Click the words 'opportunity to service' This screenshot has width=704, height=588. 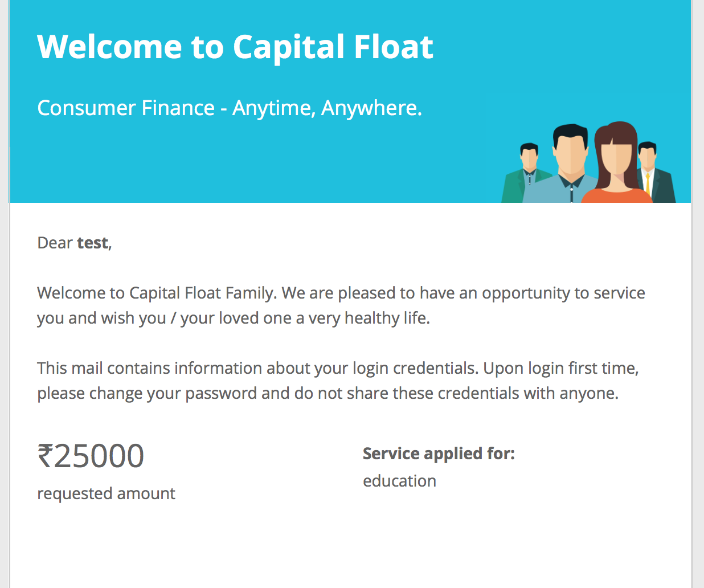pyautogui.click(x=563, y=293)
